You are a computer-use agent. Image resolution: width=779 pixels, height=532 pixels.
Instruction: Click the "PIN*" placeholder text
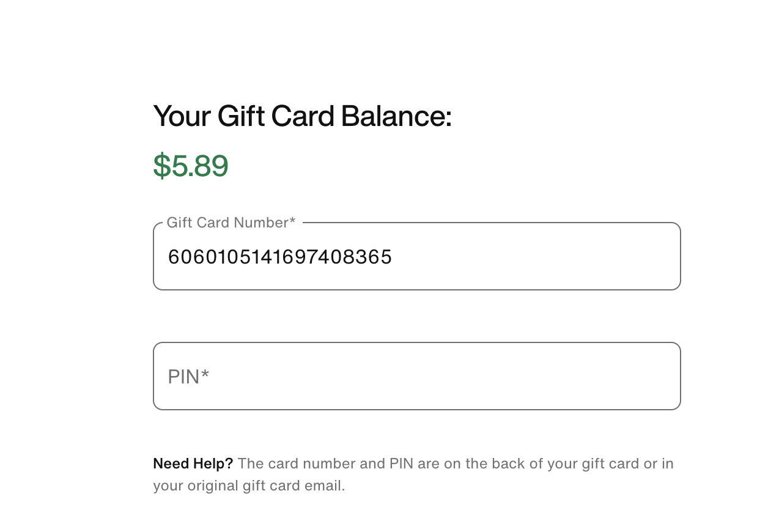[188, 377]
